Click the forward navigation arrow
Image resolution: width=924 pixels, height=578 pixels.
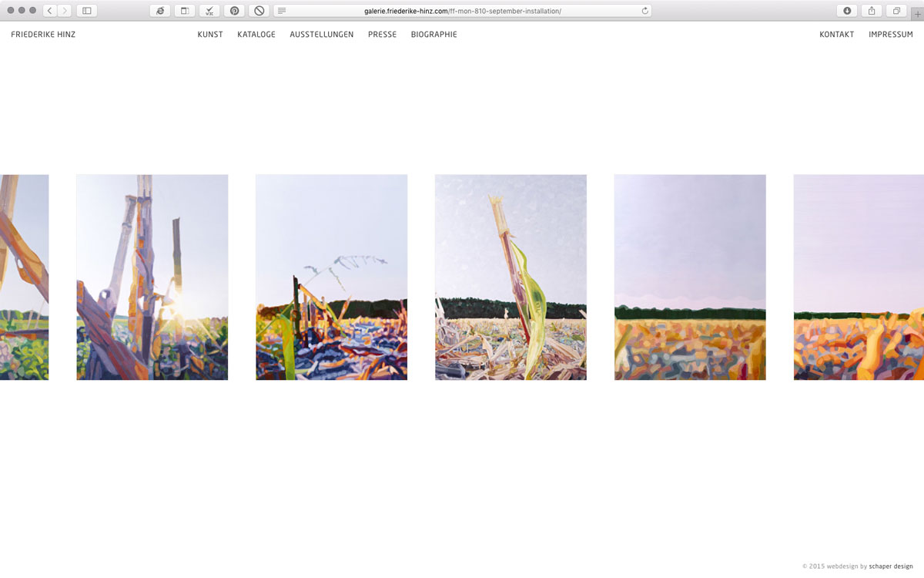pyautogui.click(x=64, y=11)
